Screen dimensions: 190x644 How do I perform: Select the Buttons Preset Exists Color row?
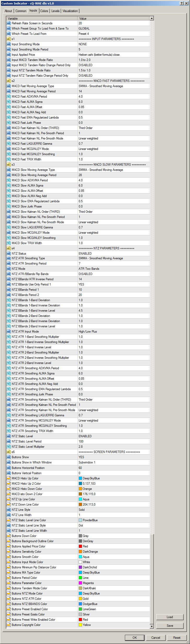[78, 614]
